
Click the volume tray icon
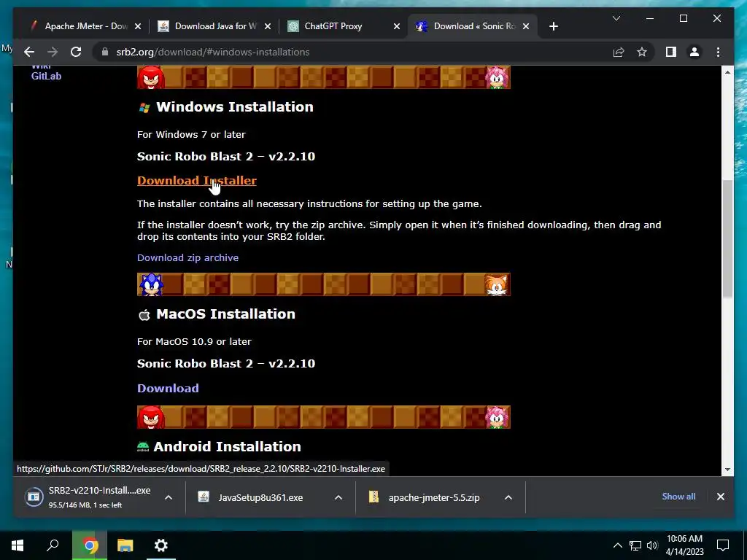pyautogui.click(x=652, y=545)
